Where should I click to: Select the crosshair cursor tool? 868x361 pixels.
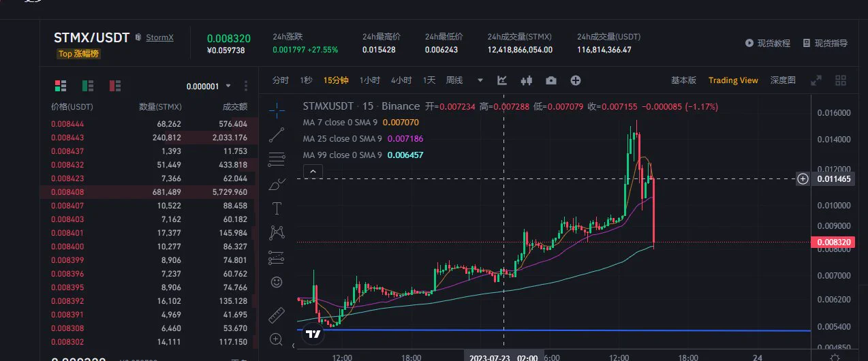click(277, 109)
